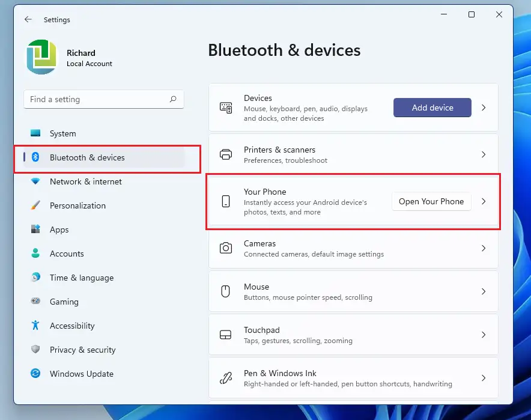Click the Network wifi icon

pyautogui.click(x=35, y=181)
